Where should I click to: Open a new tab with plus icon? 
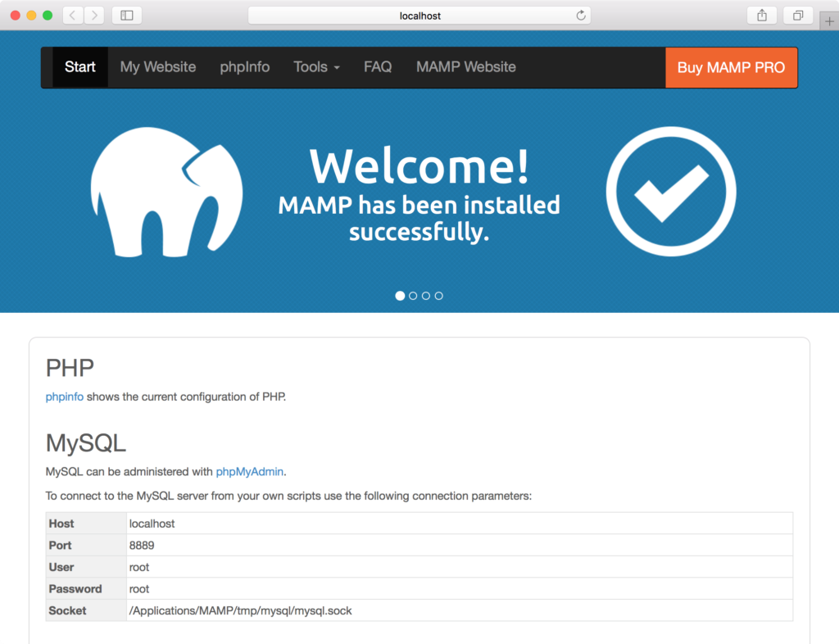(x=829, y=21)
